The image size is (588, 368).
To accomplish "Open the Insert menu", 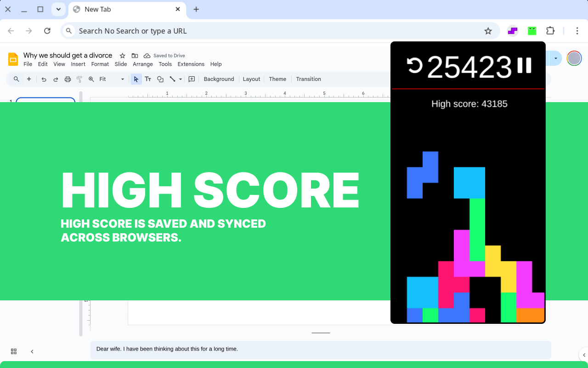I will [x=78, y=64].
